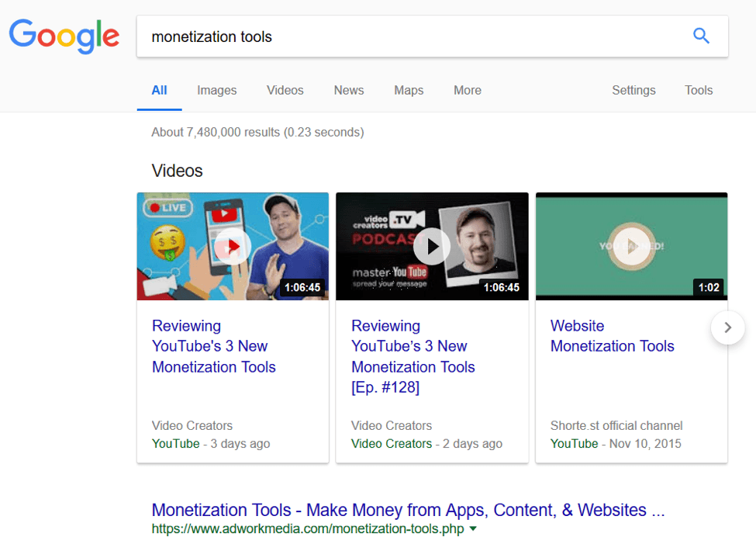Click the Google logo
This screenshot has height=537, width=756.
pyautogui.click(x=64, y=36)
